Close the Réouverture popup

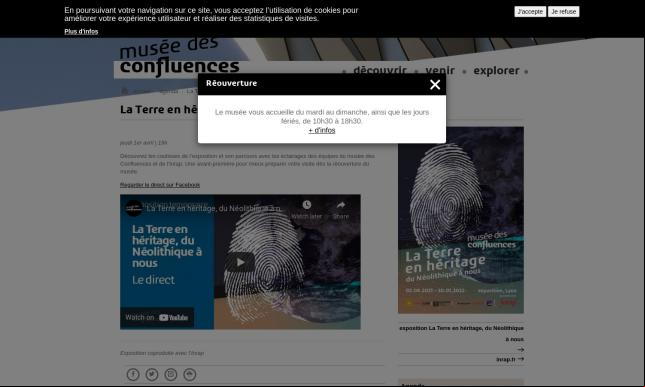(x=435, y=85)
